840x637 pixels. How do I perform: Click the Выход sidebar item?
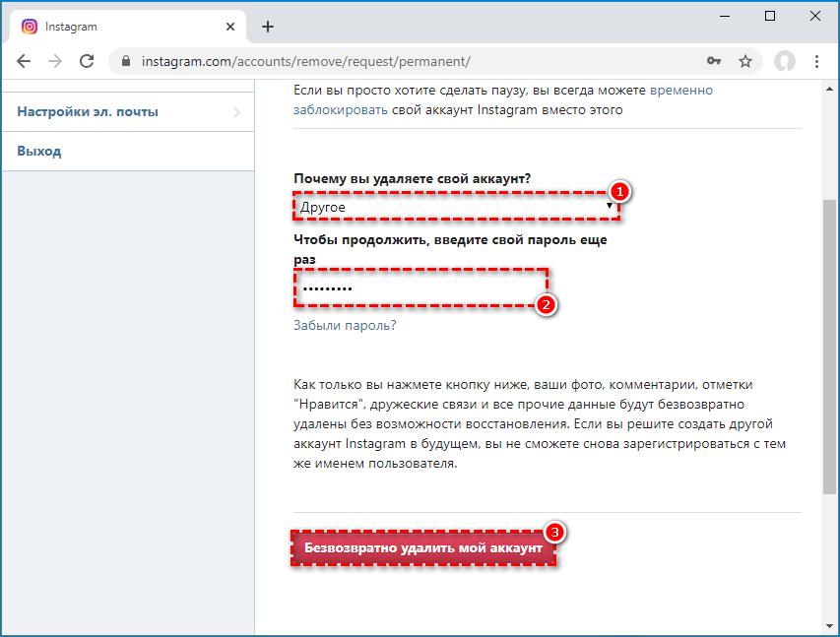pyautogui.click(x=127, y=151)
